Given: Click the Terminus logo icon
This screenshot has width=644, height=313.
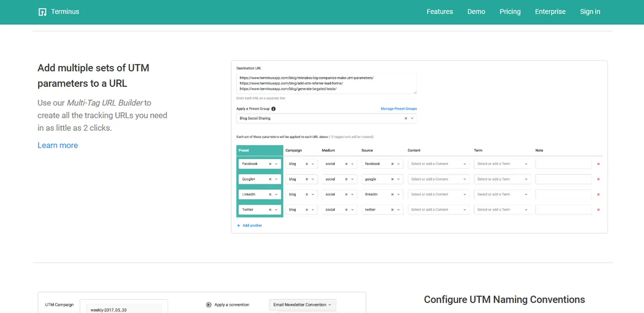Looking at the screenshot, I should pos(42,12).
